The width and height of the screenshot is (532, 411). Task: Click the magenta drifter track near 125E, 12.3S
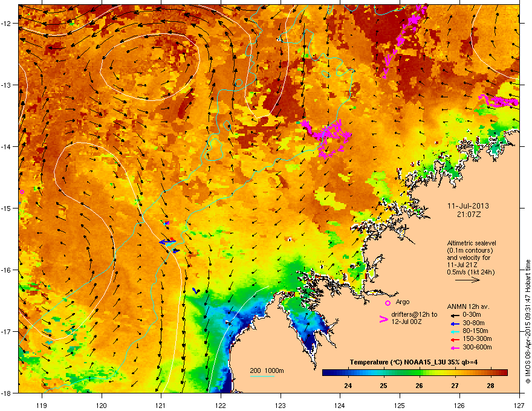[404, 40]
